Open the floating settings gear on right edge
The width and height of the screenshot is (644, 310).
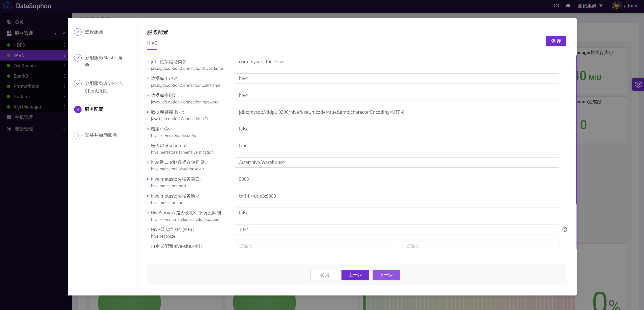pyautogui.click(x=638, y=84)
